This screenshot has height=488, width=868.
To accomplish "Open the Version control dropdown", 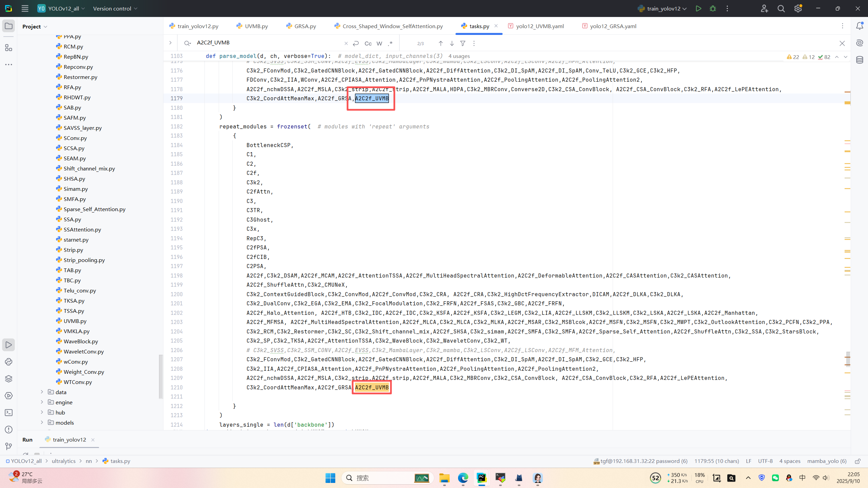I will [115, 8].
